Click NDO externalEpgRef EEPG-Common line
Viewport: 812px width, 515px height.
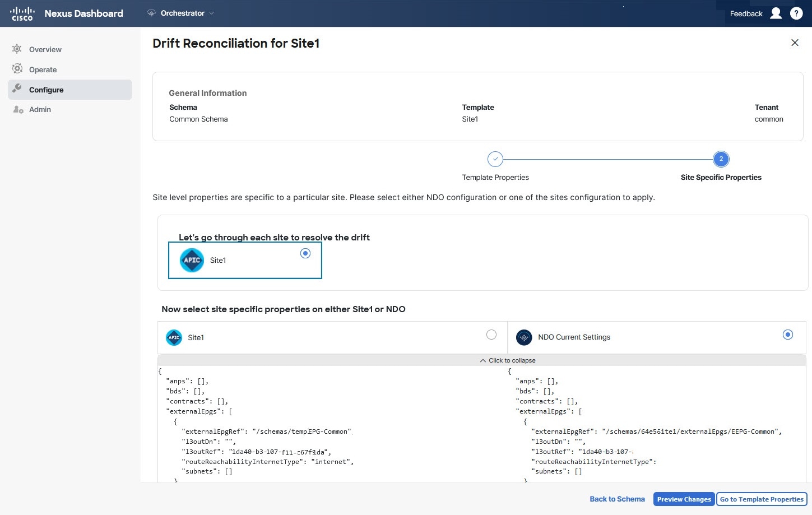click(657, 432)
